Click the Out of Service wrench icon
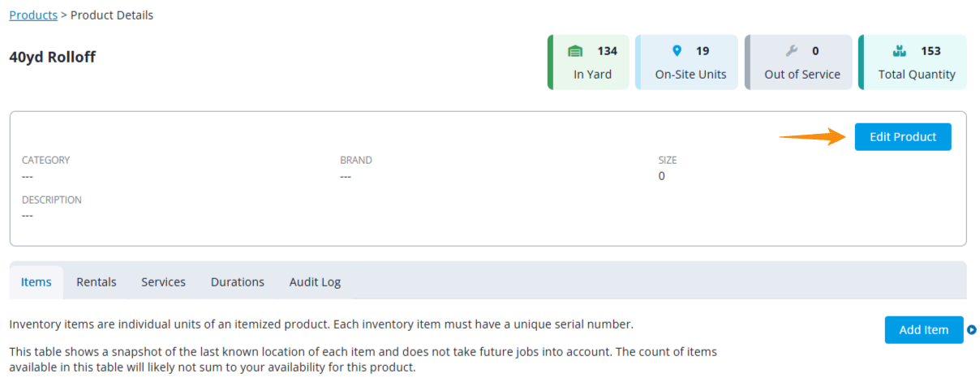The height and width of the screenshot is (378, 980). pyautogui.click(x=792, y=51)
